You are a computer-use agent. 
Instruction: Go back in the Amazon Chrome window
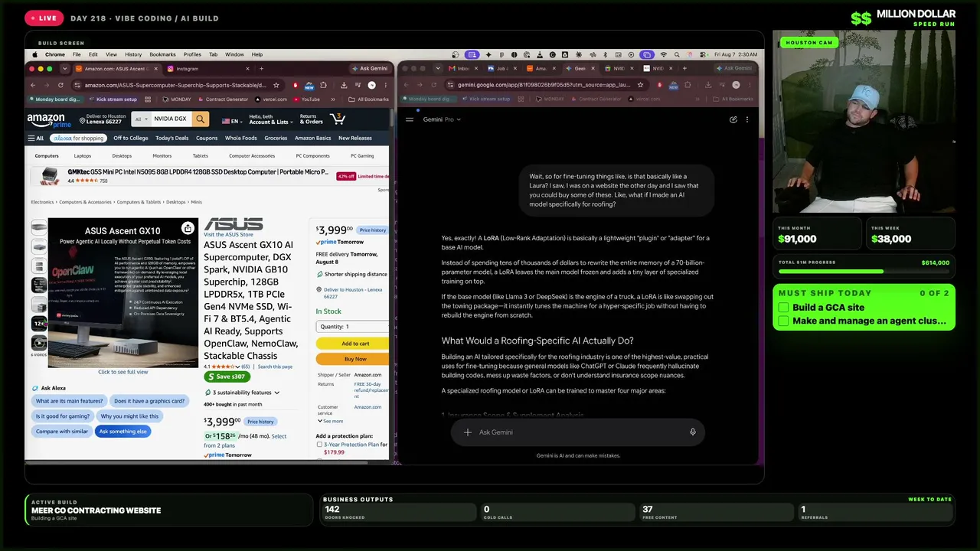pos(33,85)
